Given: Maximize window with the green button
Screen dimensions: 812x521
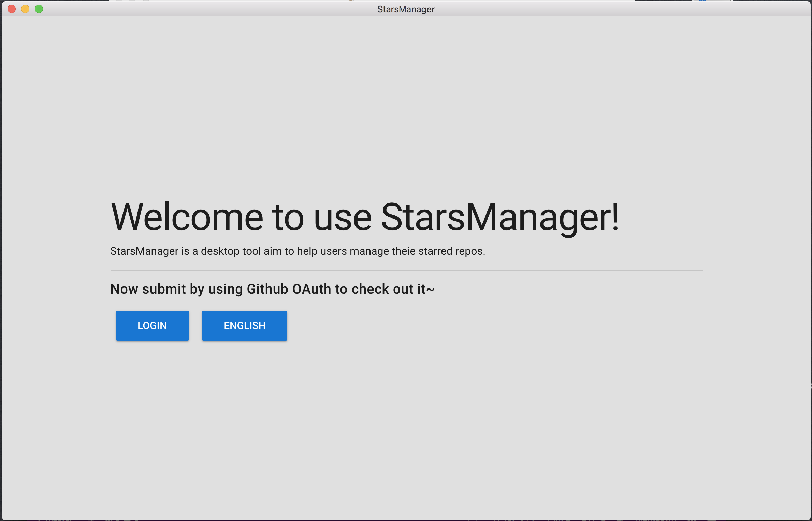Looking at the screenshot, I should click(x=39, y=9).
